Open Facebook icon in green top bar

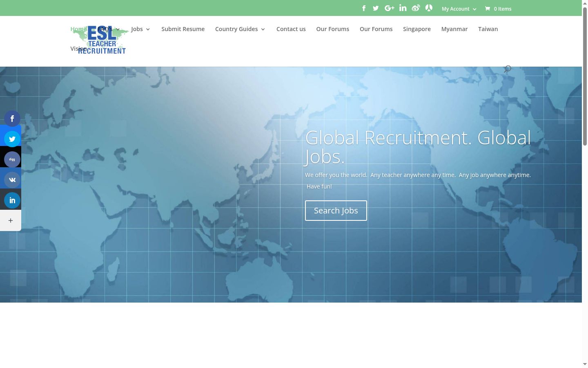pyautogui.click(x=364, y=8)
